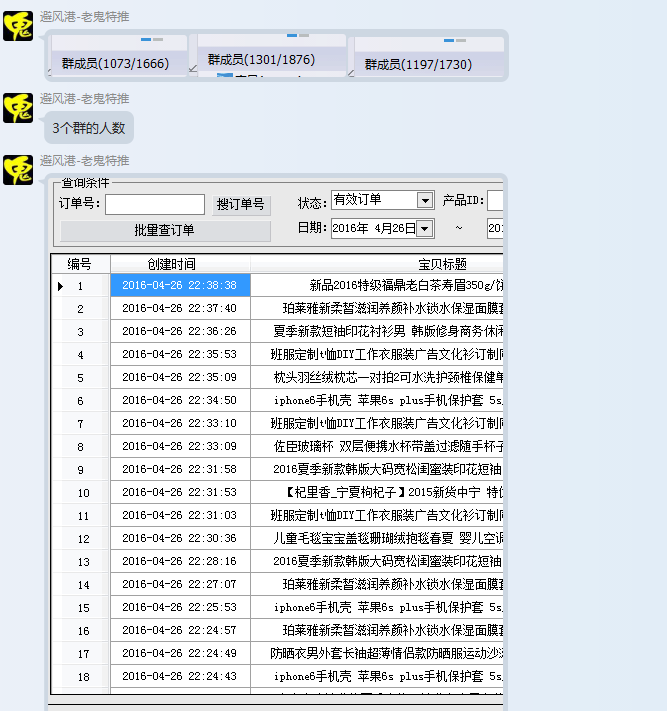Click inside the 产品ID input field

(x=495, y=201)
